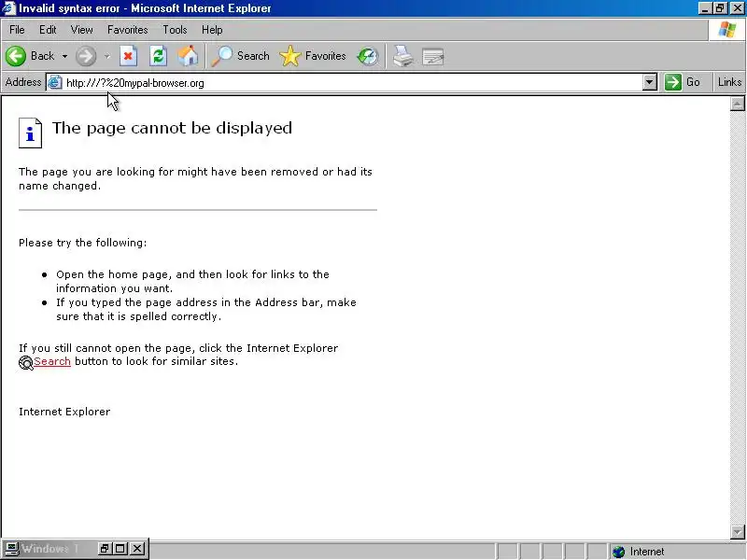This screenshot has height=560, width=747.
Task: Click the Windows flag logo icon
Action: tap(727, 30)
